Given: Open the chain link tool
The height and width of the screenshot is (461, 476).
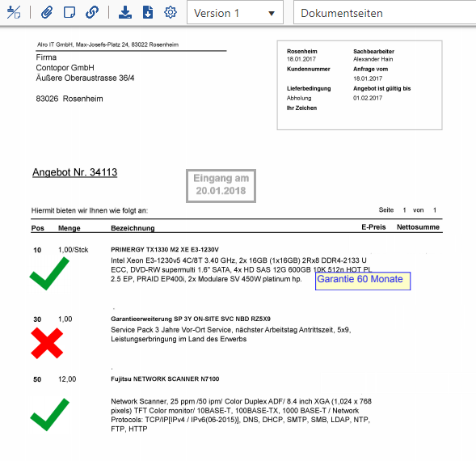Looking at the screenshot, I should click(x=92, y=12).
